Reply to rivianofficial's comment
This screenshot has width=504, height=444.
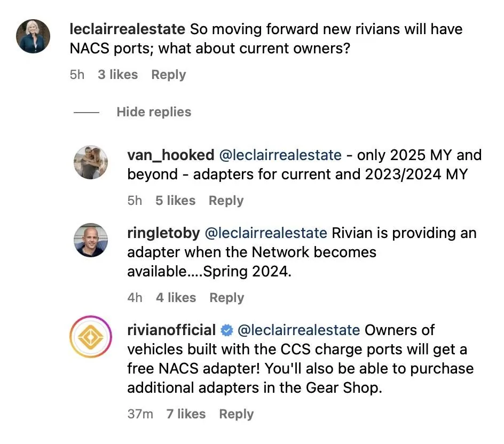[x=237, y=414]
